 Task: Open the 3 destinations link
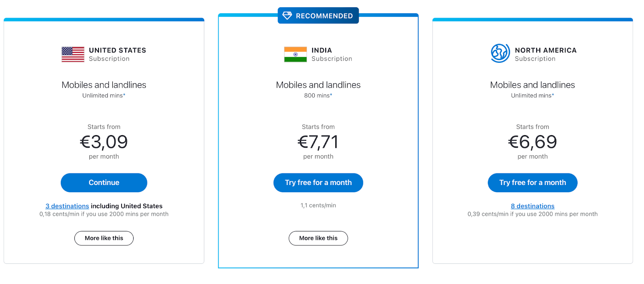click(67, 206)
